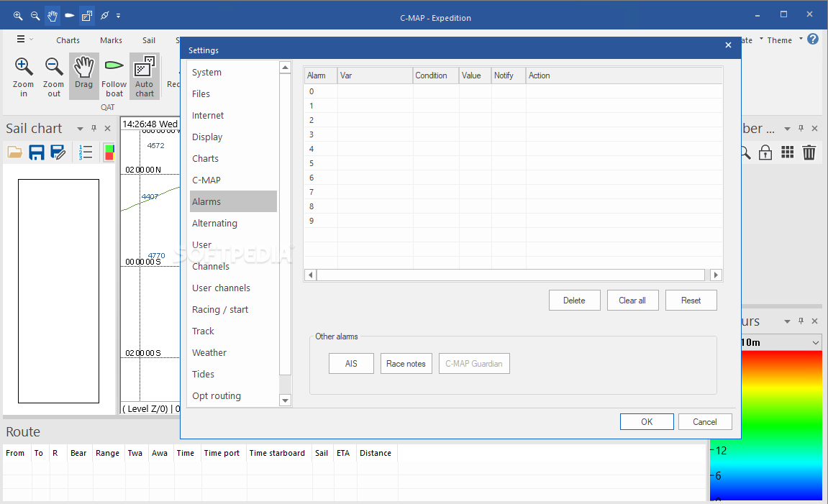Image resolution: width=828 pixels, height=504 pixels.
Task: Click the quick-access auto chart icon
Action: coord(86,16)
